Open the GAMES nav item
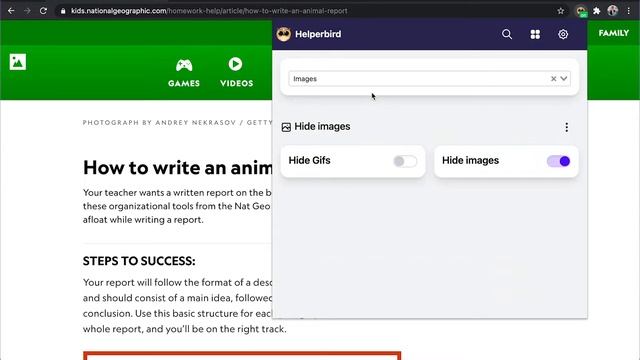The height and width of the screenshot is (360, 640). pos(184,73)
